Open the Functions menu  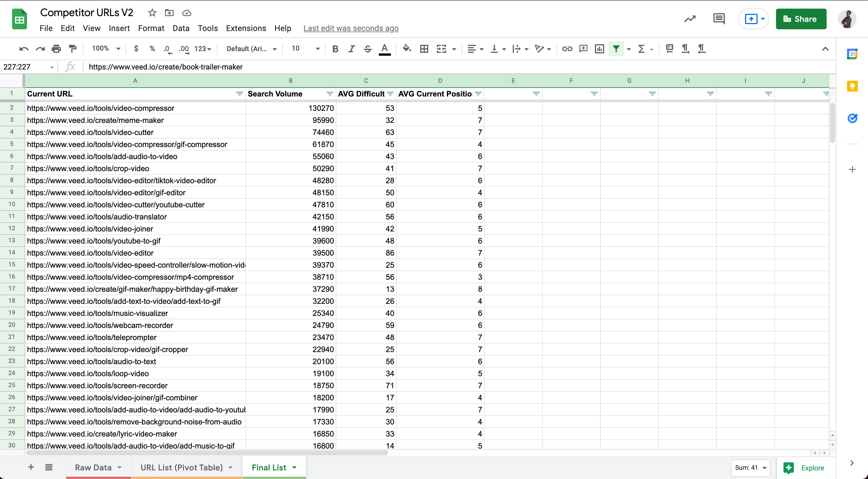[645, 49]
